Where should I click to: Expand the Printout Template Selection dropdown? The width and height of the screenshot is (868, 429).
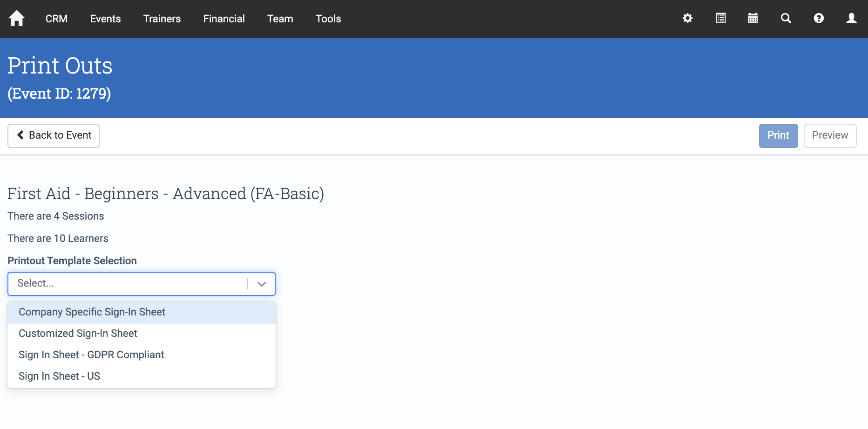pyautogui.click(x=261, y=283)
